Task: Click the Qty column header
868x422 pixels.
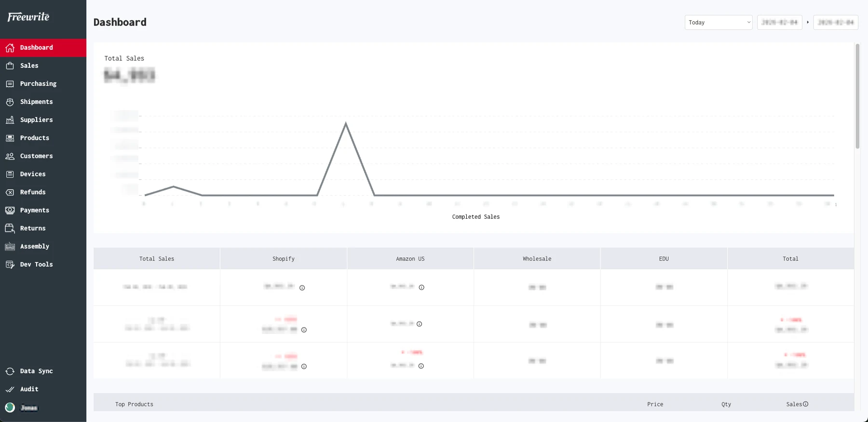Action: (x=726, y=404)
